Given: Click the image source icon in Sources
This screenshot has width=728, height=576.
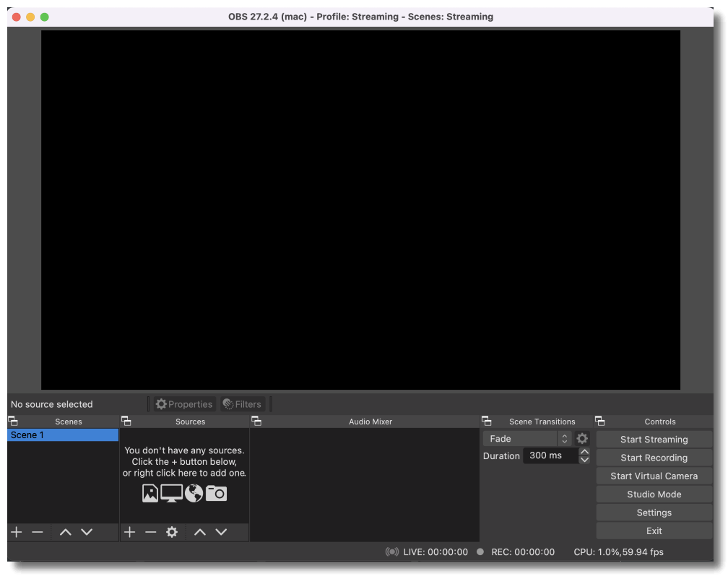Looking at the screenshot, I should point(150,494).
